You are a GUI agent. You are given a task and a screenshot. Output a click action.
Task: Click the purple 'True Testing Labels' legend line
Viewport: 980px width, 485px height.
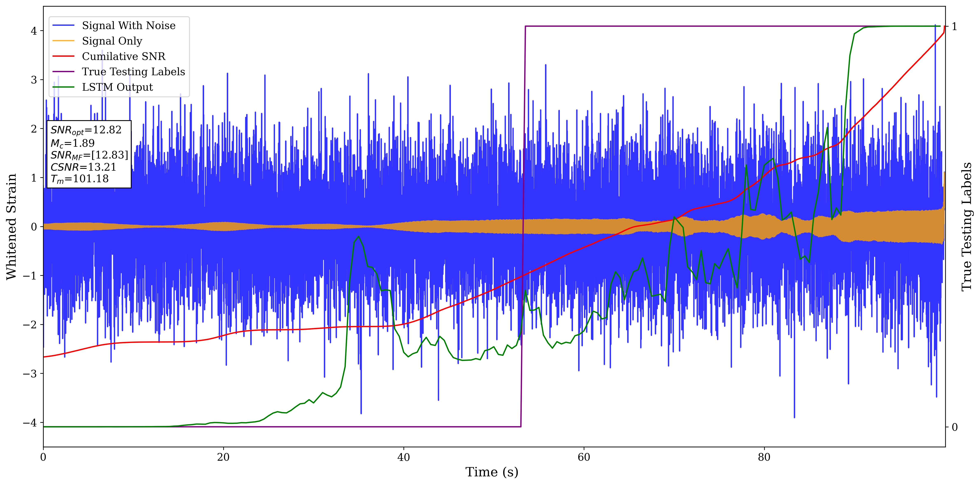pyautogui.click(x=63, y=72)
